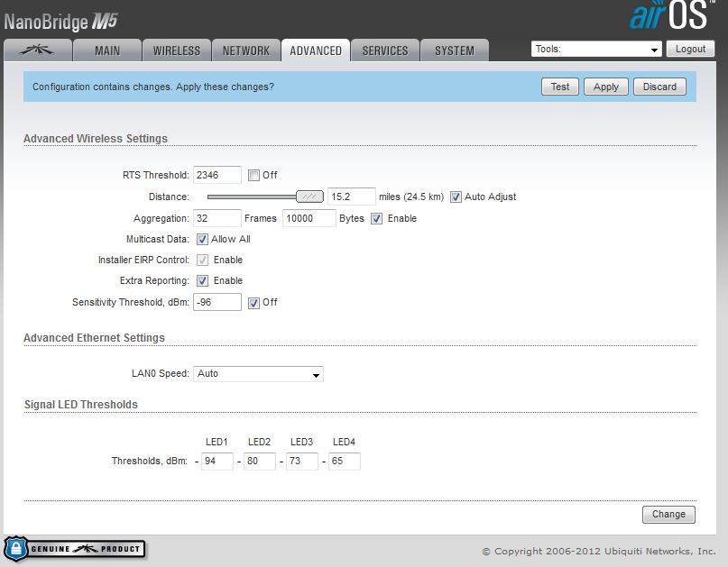The height and width of the screenshot is (567, 728).
Task: Click the Distance miles input field
Action: pyautogui.click(x=352, y=197)
